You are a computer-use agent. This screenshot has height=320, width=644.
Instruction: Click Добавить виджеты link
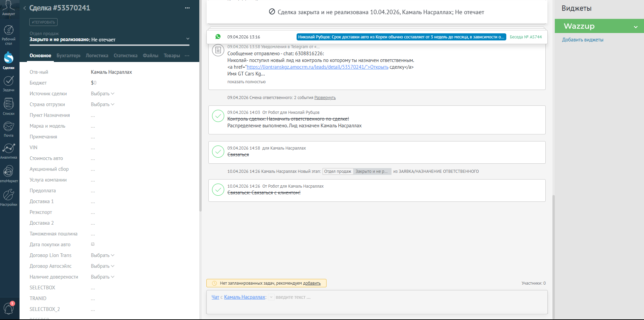click(582, 40)
